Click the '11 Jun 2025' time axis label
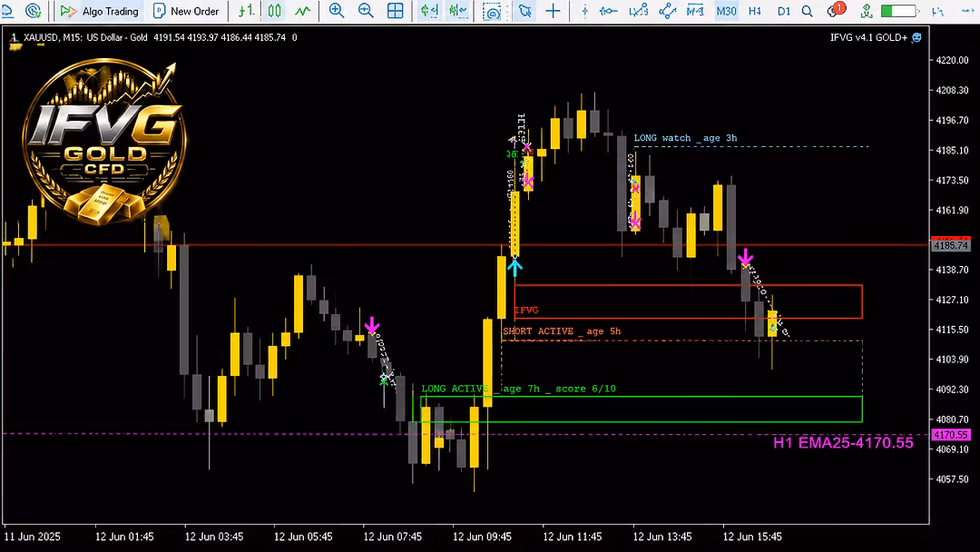Viewport: 980px width, 552px height. point(33,537)
